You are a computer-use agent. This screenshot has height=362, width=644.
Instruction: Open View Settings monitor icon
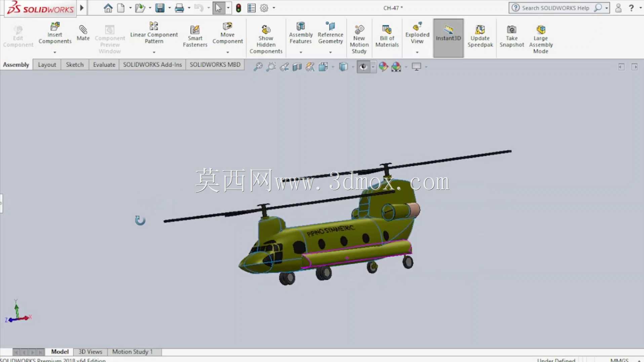coord(416,67)
